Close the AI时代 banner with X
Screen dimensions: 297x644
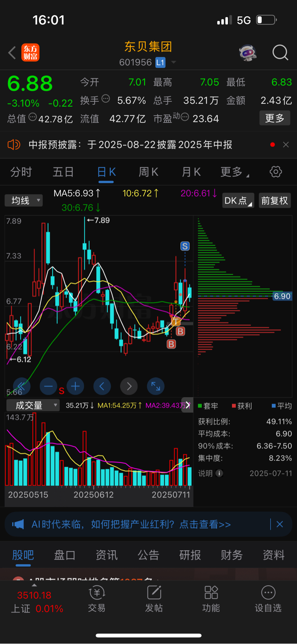tap(280, 524)
